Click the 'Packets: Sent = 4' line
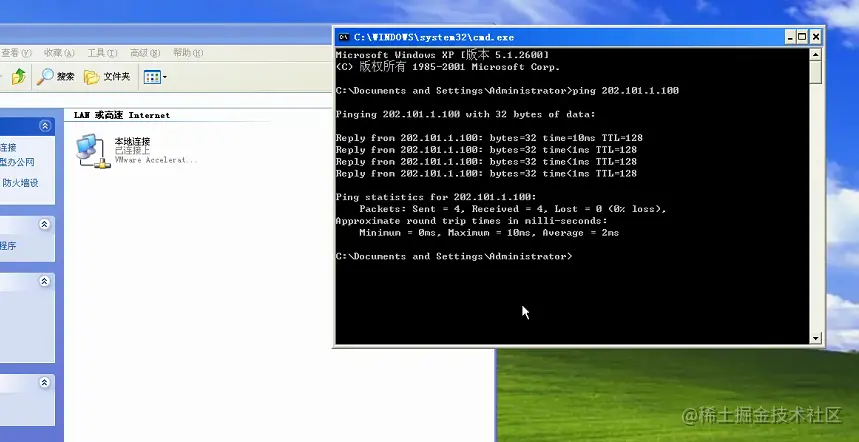Image resolution: width=859 pixels, height=442 pixels. (x=513, y=209)
